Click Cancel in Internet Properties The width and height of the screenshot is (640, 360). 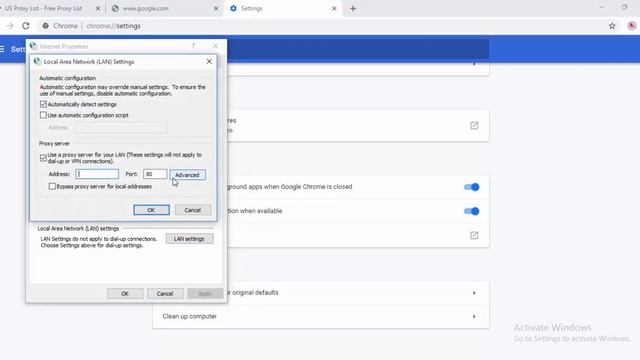pyautogui.click(x=165, y=293)
